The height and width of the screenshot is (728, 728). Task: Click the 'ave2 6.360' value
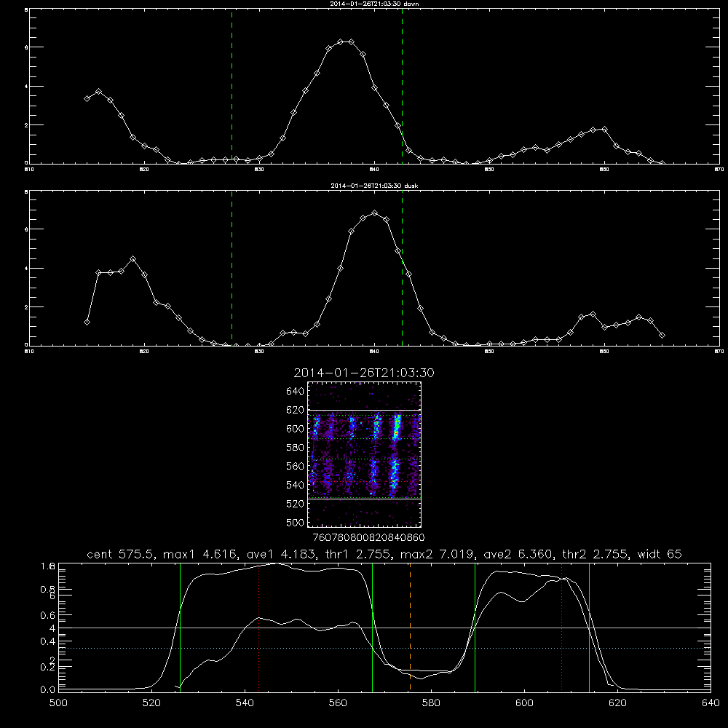point(518,554)
